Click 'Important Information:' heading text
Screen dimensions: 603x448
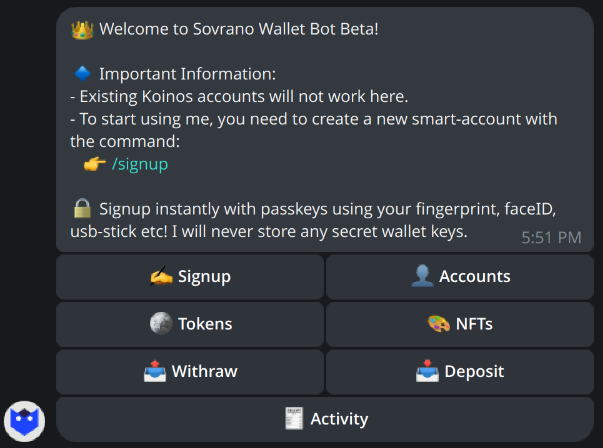[188, 74]
